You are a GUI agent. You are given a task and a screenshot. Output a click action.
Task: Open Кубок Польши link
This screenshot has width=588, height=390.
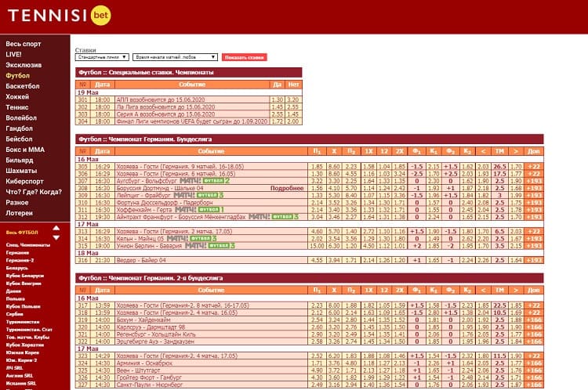(x=23, y=306)
